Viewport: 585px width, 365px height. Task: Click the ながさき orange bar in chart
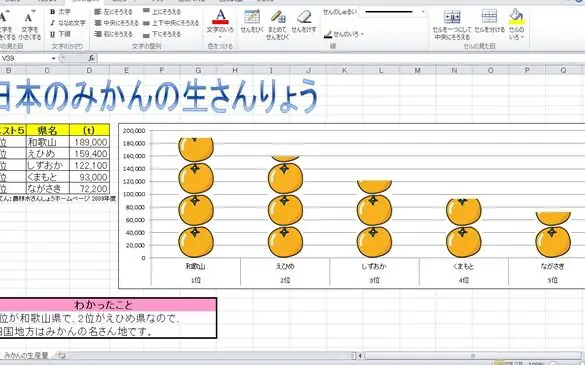[553, 235]
